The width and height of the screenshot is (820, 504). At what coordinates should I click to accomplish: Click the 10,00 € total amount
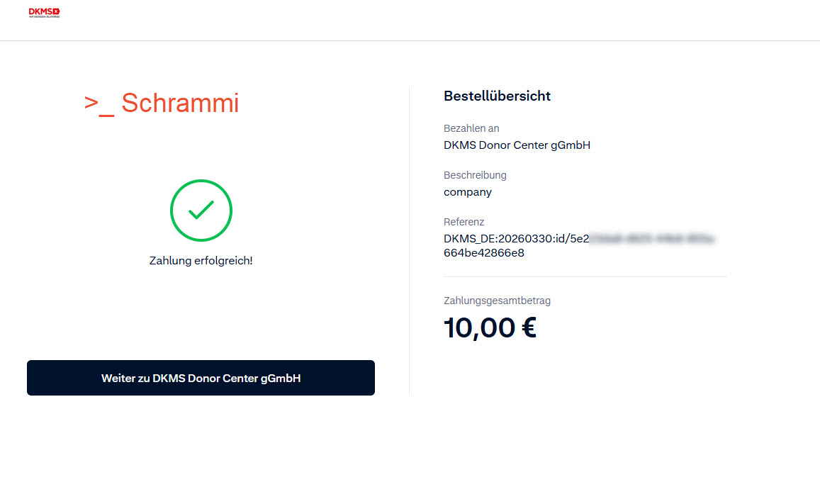point(490,328)
